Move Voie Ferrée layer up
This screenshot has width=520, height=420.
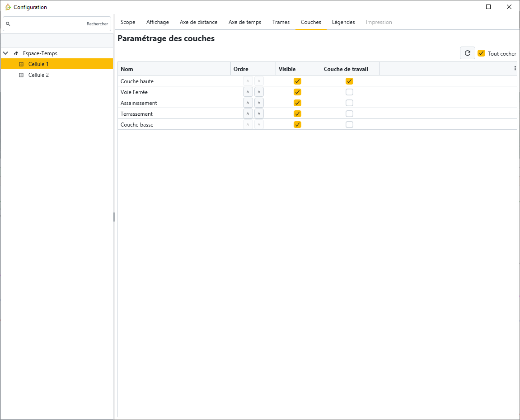click(248, 92)
